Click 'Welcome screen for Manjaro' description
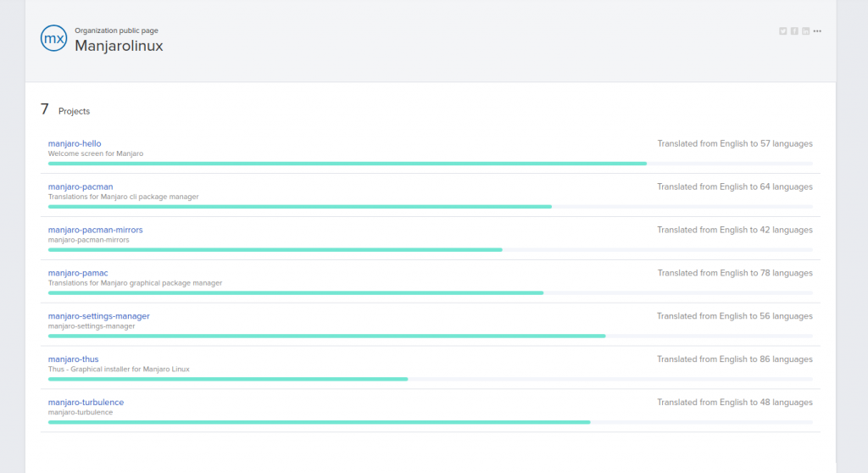 [96, 153]
